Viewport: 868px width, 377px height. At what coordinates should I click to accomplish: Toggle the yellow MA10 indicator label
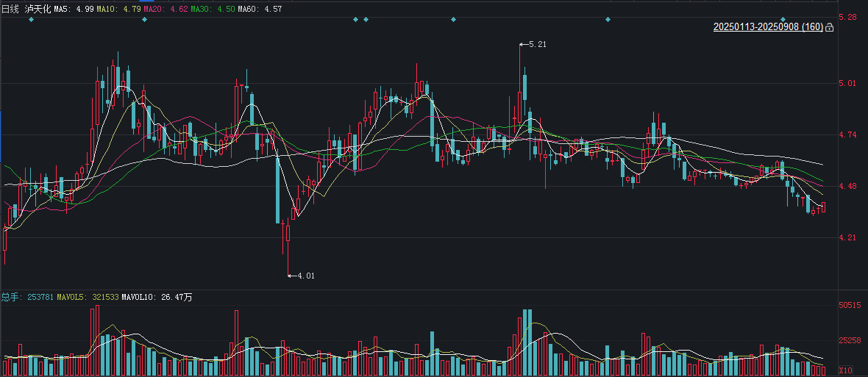tap(118, 8)
